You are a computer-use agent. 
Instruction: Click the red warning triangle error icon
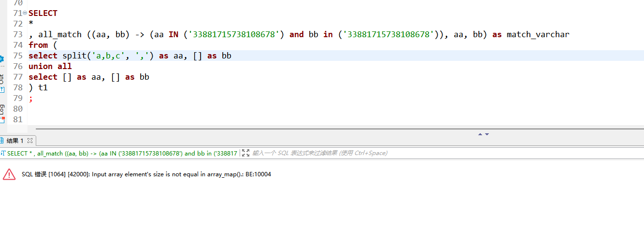[9, 174]
